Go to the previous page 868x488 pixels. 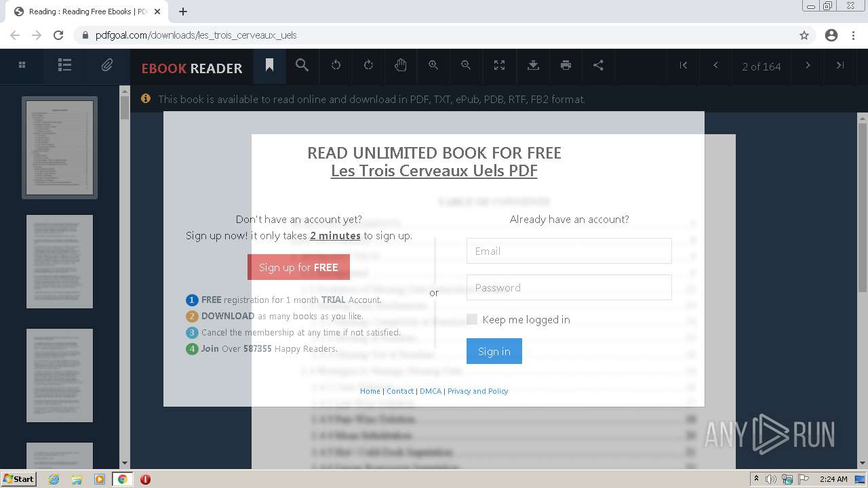point(715,65)
